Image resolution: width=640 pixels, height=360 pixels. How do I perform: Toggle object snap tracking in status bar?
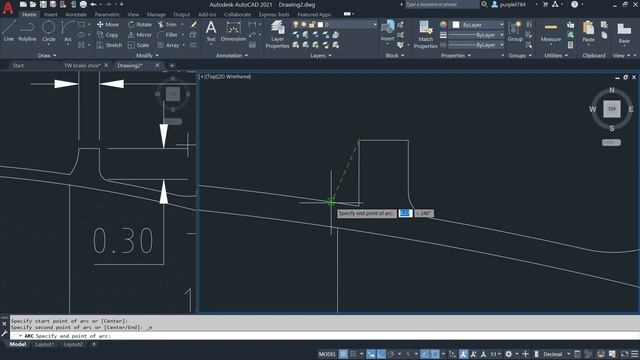(425, 354)
